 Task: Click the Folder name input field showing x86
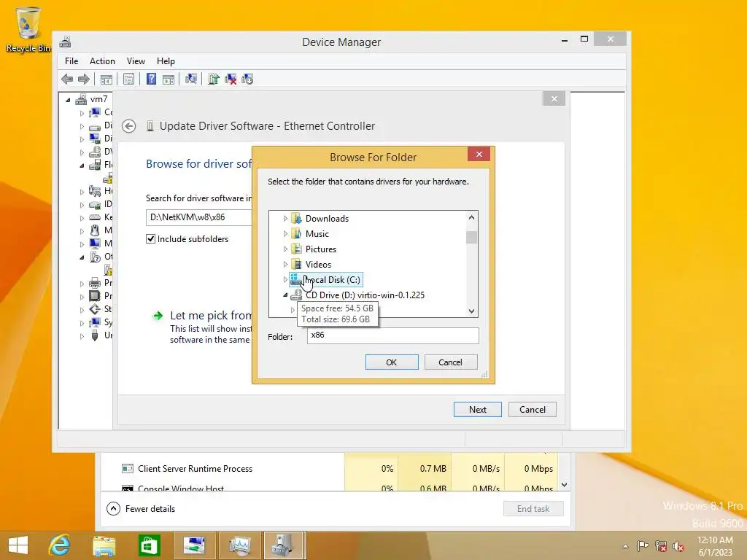pyautogui.click(x=393, y=335)
